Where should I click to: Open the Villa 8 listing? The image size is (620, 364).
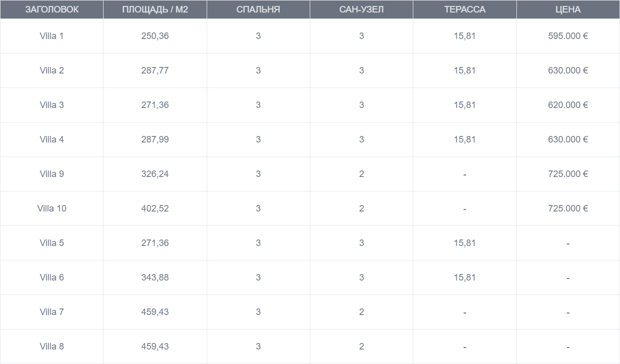pos(52,346)
